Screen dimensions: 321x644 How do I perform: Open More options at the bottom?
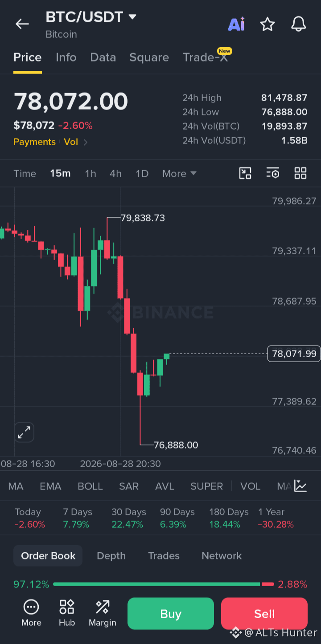(31, 613)
